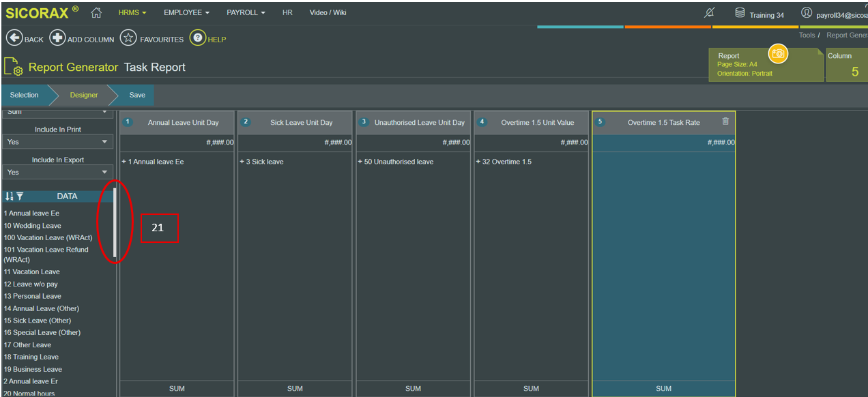Delete the Overtime 1.5 Task Rate column
Viewport: 868px width, 397px height.
(725, 121)
